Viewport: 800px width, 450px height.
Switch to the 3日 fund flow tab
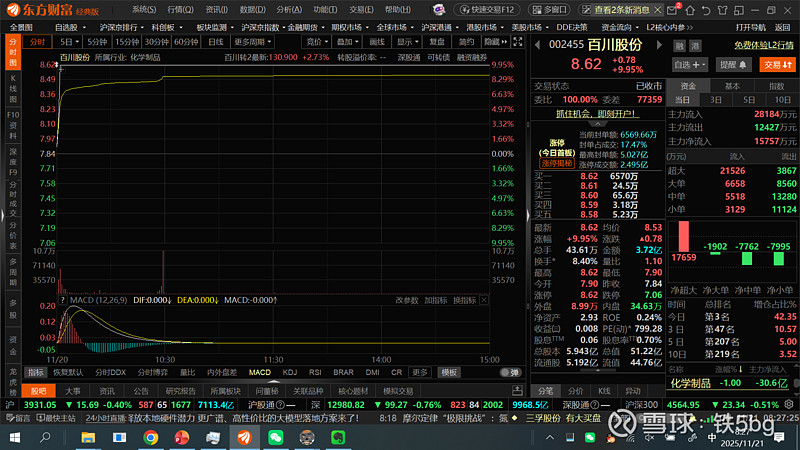716,100
